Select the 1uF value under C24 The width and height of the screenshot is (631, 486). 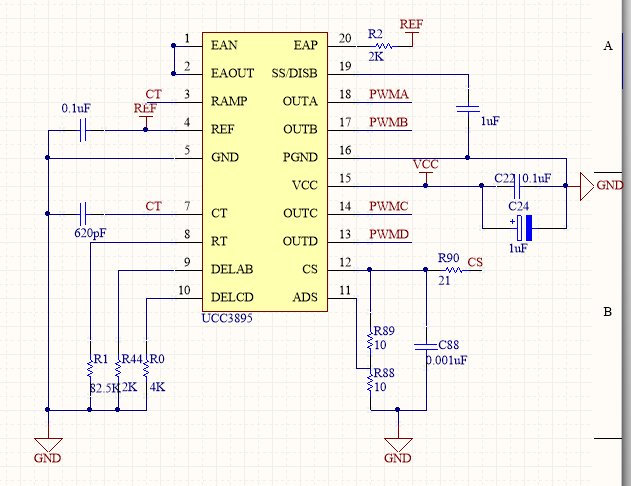point(518,248)
